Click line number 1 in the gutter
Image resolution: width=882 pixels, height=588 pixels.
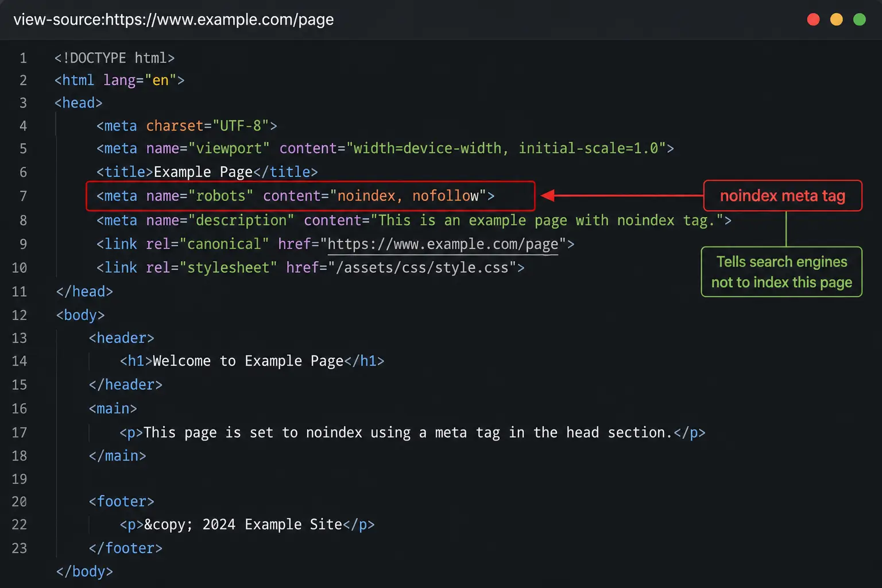point(23,58)
